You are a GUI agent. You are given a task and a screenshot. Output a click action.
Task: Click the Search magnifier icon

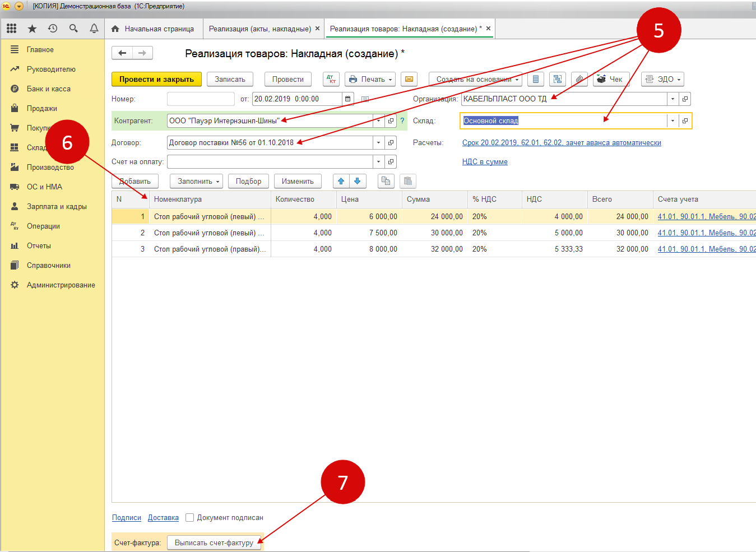pos(73,29)
